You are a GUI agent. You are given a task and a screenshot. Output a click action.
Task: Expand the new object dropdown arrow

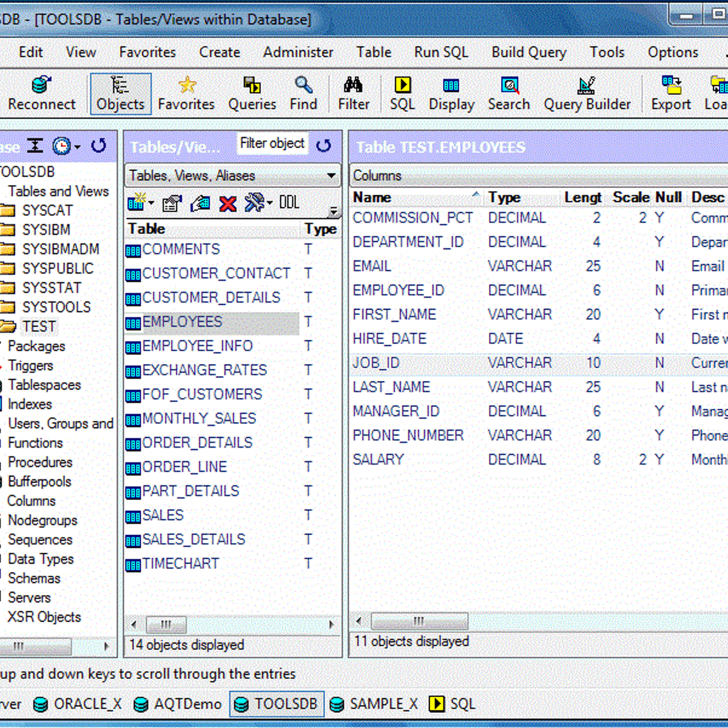click(150, 203)
